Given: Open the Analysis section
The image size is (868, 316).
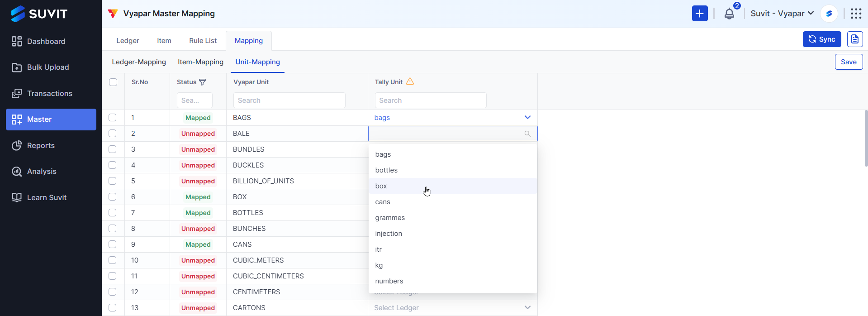Looking at the screenshot, I should [x=34, y=172].
